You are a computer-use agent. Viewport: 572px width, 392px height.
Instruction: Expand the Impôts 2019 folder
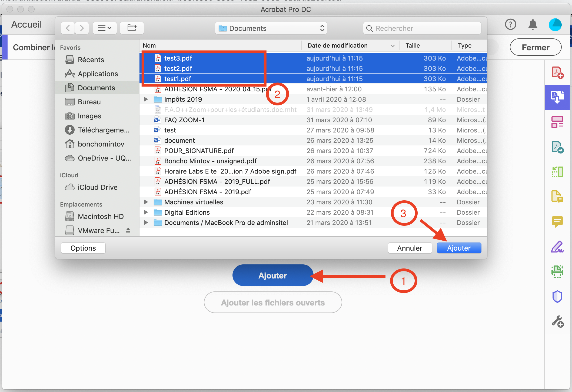(146, 99)
